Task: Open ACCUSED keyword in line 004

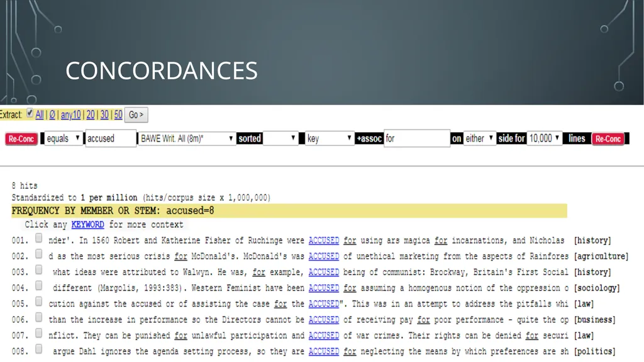Action: point(324,288)
